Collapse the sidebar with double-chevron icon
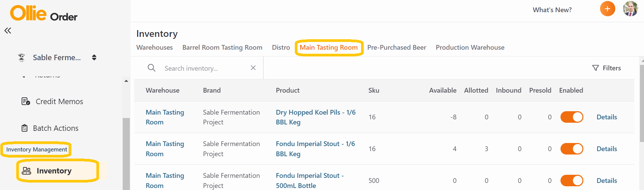Image resolution: width=644 pixels, height=190 pixels. tap(8, 31)
